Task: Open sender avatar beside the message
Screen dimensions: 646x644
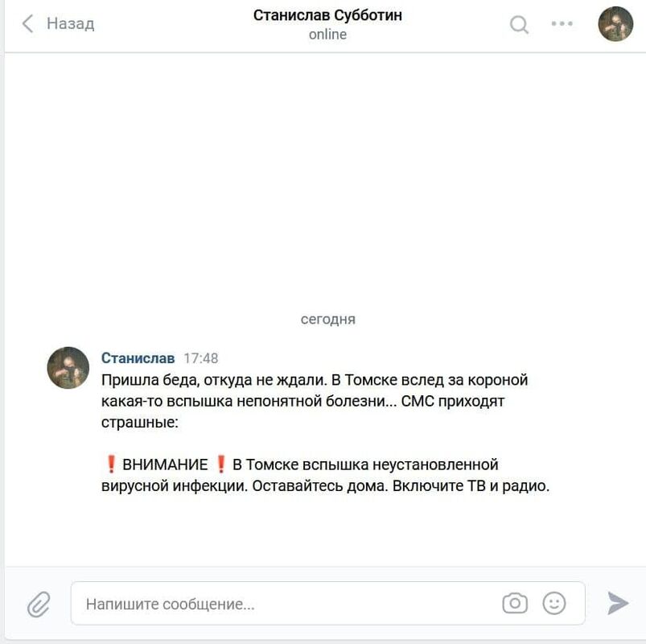Action: click(68, 367)
